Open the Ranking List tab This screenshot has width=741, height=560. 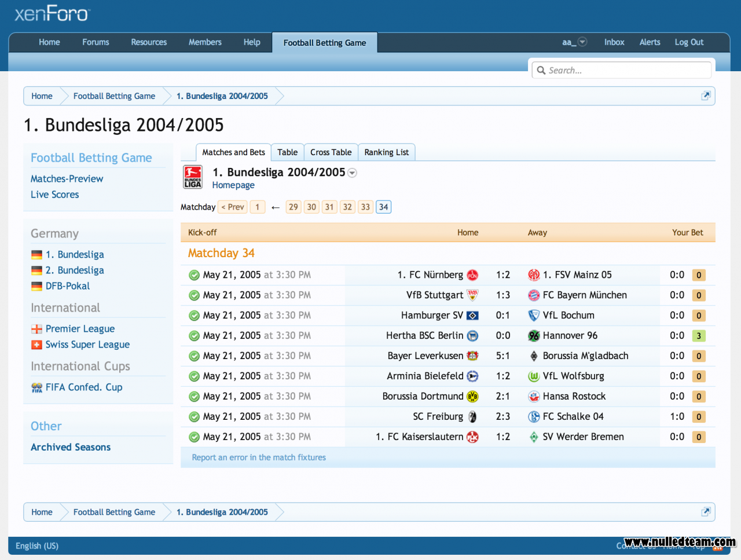point(387,152)
